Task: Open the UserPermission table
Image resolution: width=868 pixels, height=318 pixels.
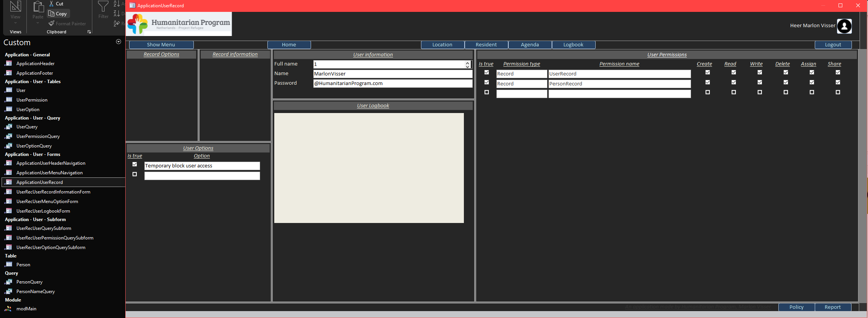Action: pos(32,100)
